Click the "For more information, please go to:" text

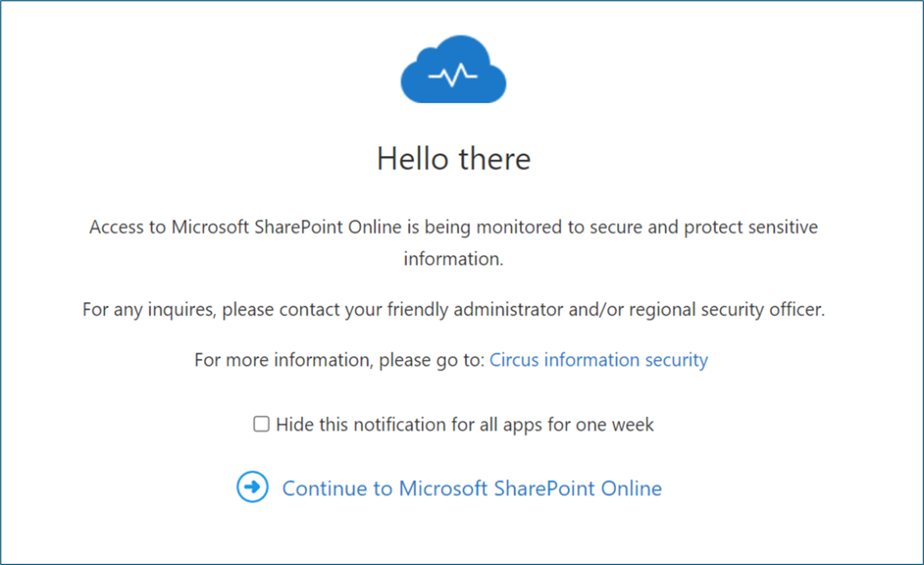[339, 360]
